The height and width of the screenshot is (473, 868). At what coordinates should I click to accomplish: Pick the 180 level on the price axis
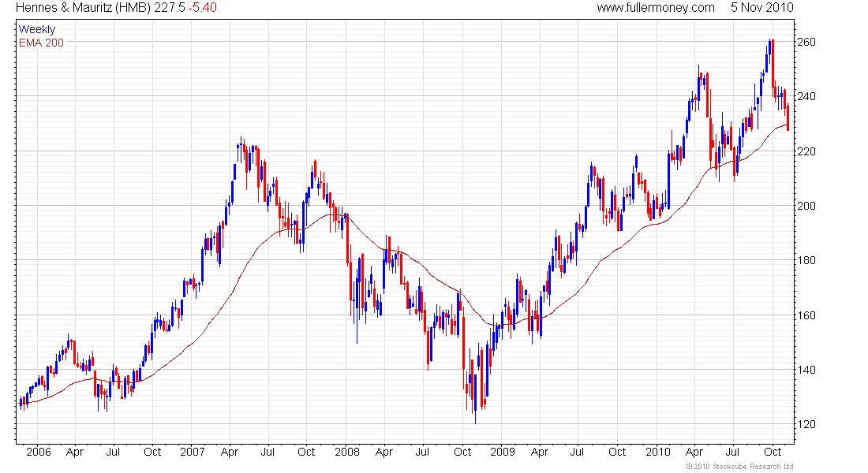click(805, 260)
